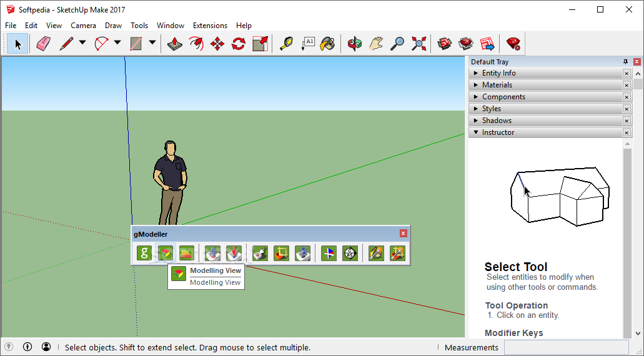Click gModeller red and blue flag icon
Image resolution: width=644 pixels, height=356 pixels.
(x=329, y=253)
